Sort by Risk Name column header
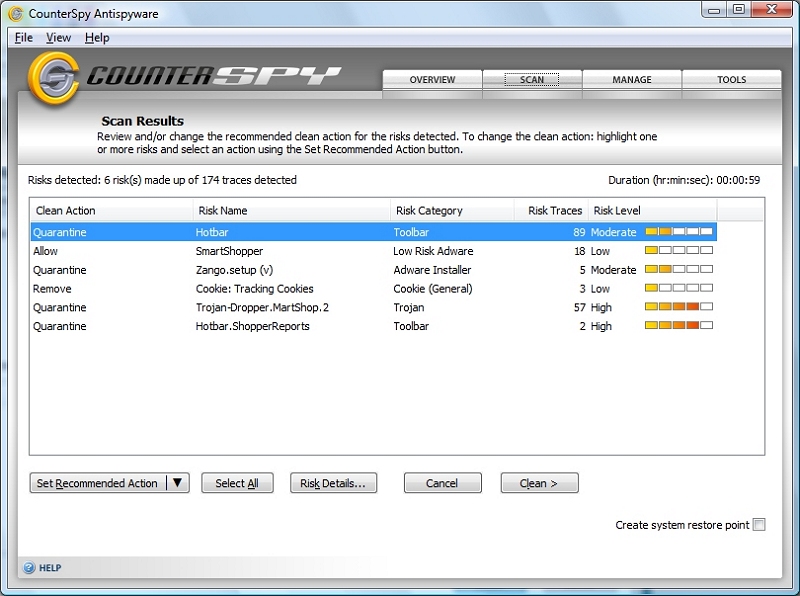The width and height of the screenshot is (800, 596). 291,210
